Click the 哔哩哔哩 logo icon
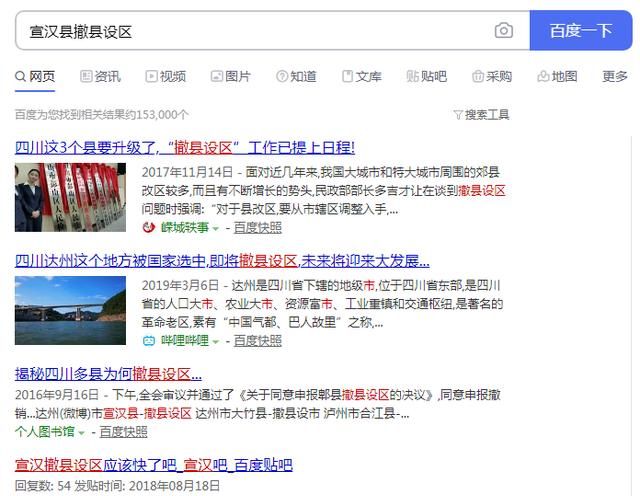This screenshot has height=496, width=640. pyautogui.click(x=149, y=340)
